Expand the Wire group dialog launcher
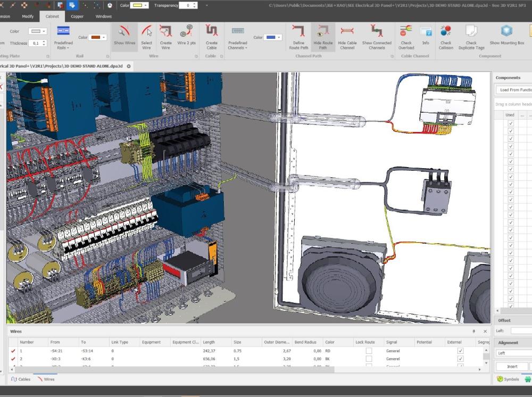Screen dimensions: 532x397 196,56
